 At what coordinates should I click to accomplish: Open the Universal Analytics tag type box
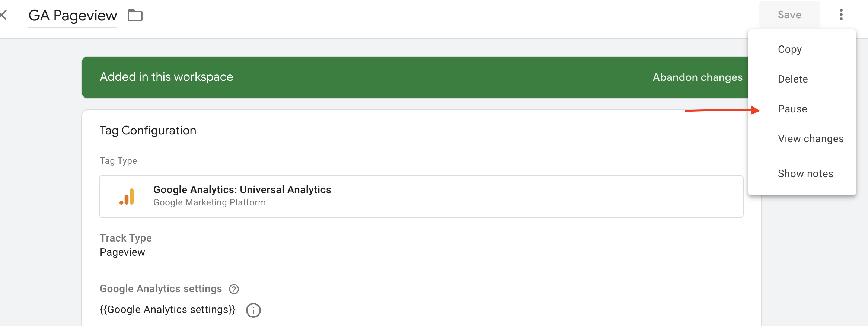point(421,196)
